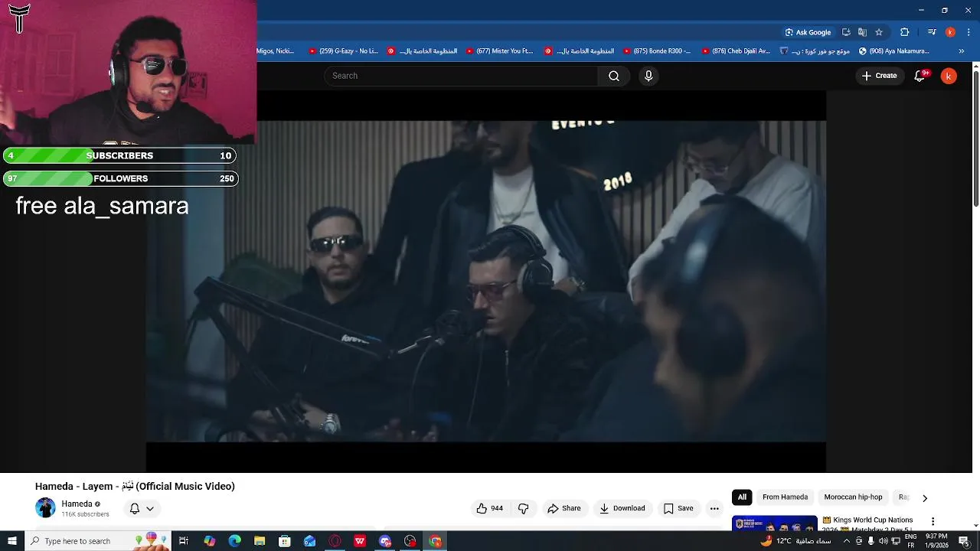
Task: Click the taskbar volume speaker icon
Action: (x=883, y=541)
